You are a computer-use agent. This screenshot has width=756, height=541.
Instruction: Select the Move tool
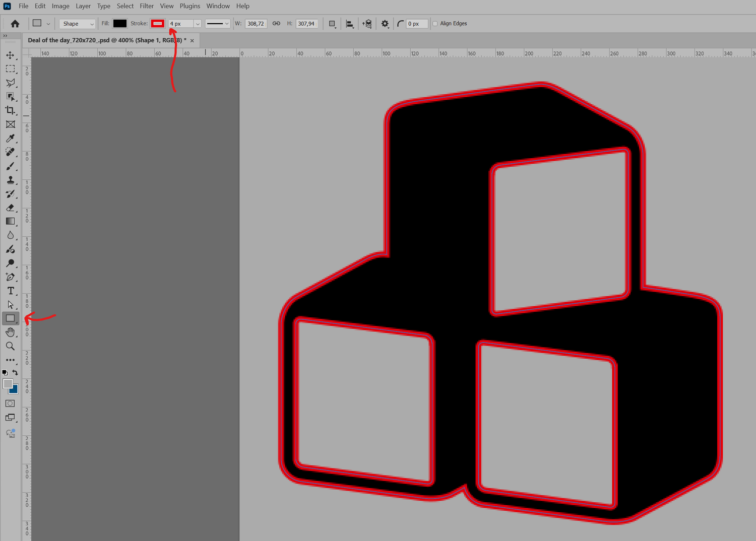coord(10,55)
